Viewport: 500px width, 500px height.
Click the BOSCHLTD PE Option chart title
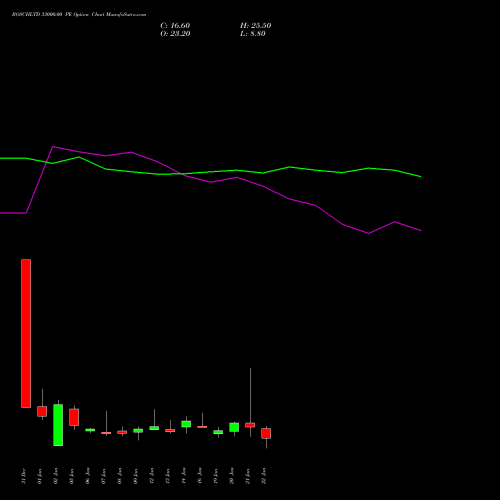click(x=79, y=15)
